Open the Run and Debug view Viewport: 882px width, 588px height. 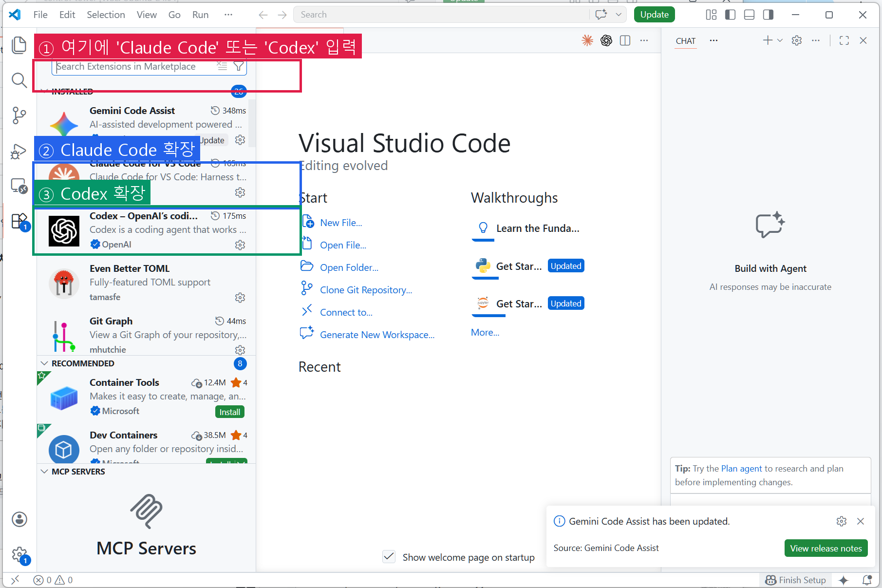19,151
